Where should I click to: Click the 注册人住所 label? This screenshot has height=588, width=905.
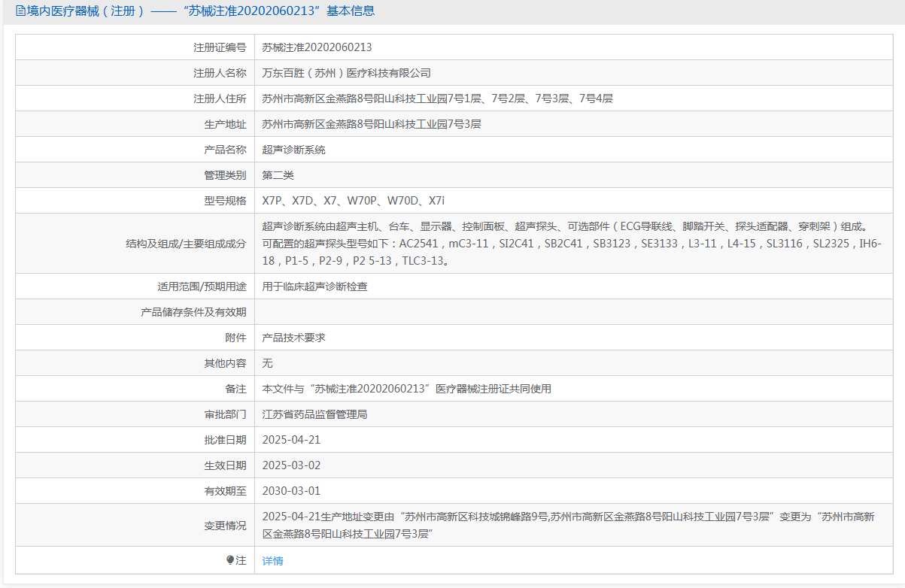tap(220, 99)
